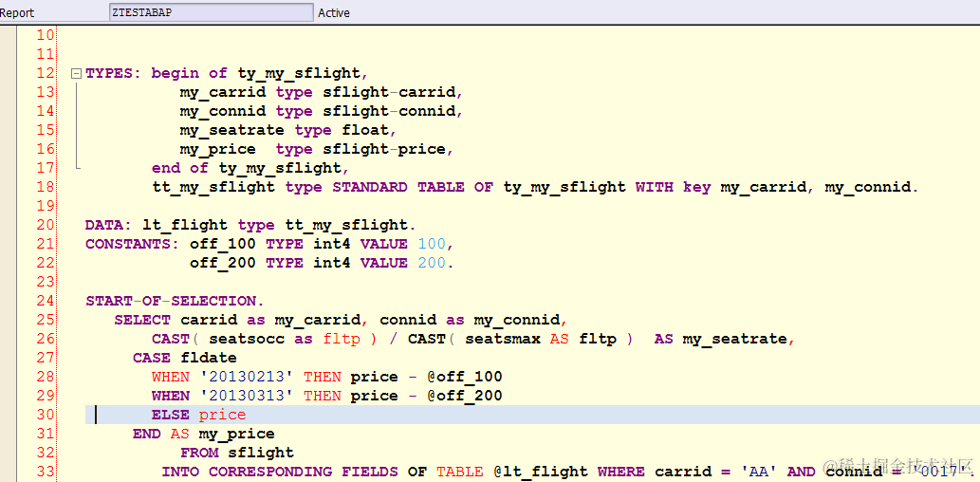
Task: Click the Active status text
Action: pyautogui.click(x=334, y=12)
